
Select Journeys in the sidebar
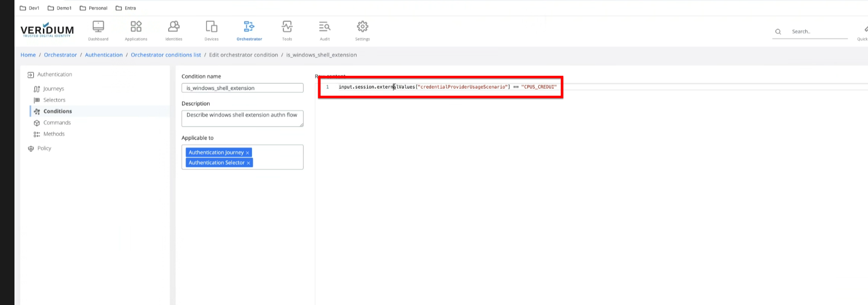pyautogui.click(x=53, y=89)
